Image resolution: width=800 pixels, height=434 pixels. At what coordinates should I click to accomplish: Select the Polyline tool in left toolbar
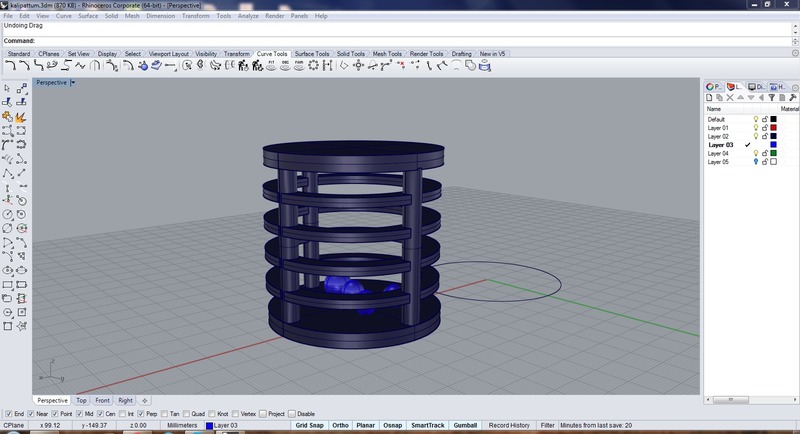tap(7, 174)
